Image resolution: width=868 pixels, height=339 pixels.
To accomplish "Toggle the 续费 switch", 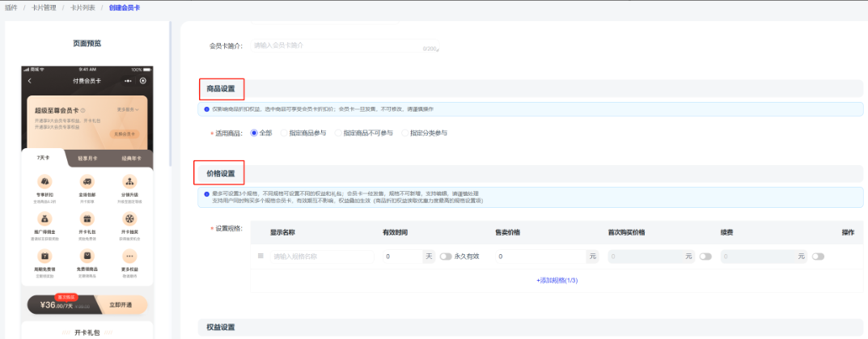I will pos(818,256).
